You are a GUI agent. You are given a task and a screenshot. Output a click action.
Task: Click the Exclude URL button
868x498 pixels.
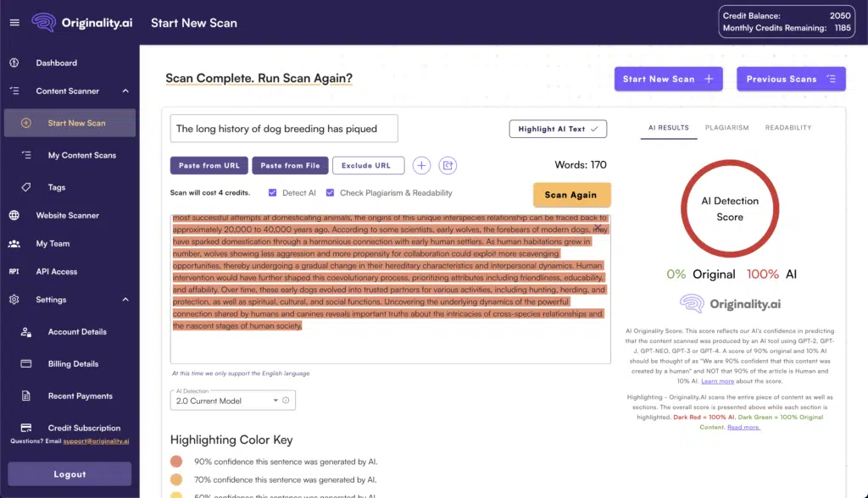[x=368, y=165]
